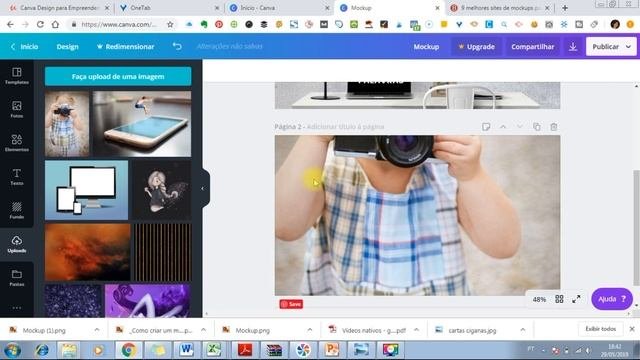This screenshot has height=360, width=640.
Task: Add notes to Página 2
Action: (x=486, y=127)
